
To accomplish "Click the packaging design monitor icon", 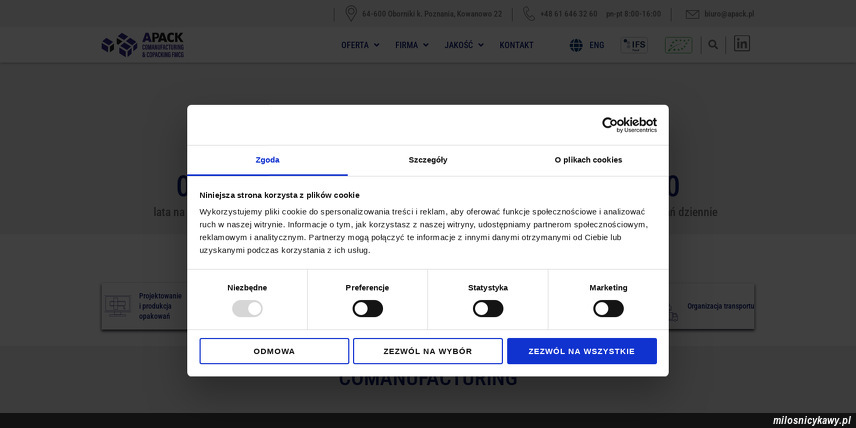I will 118,306.
